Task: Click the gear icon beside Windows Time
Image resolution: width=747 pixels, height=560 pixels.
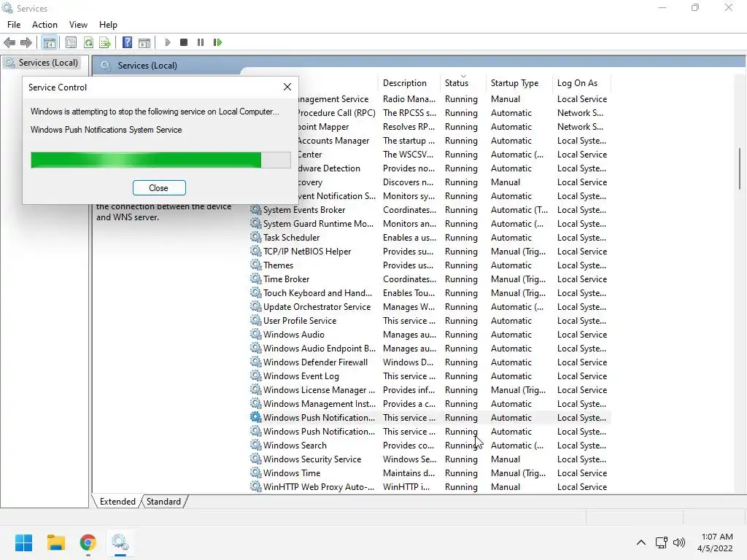Action: click(256, 472)
